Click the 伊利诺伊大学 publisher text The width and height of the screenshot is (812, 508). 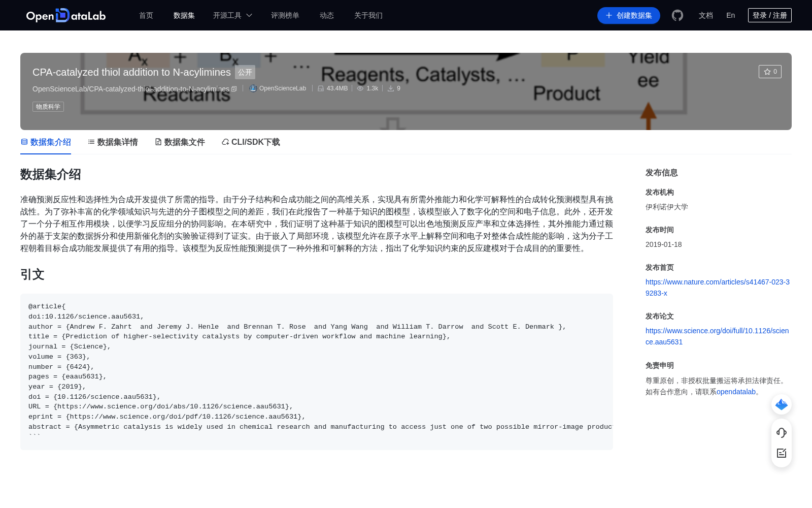[x=667, y=207]
